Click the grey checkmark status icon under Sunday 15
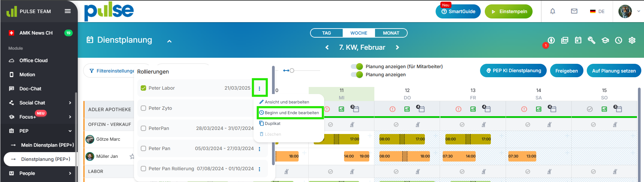Viewport: 644px width, 182px height. 590,109
